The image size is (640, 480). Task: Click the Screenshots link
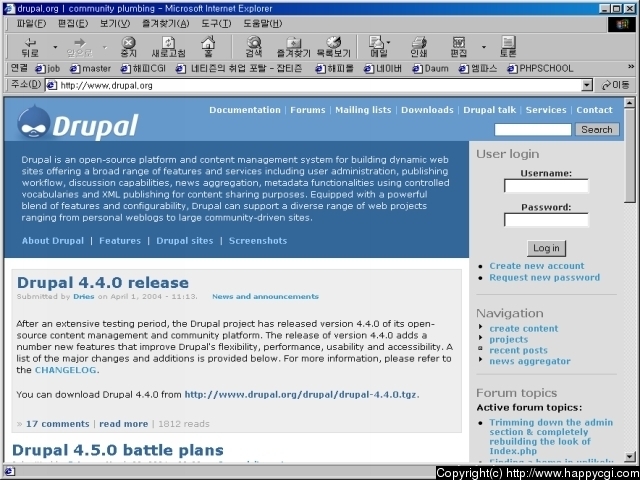pyautogui.click(x=258, y=240)
